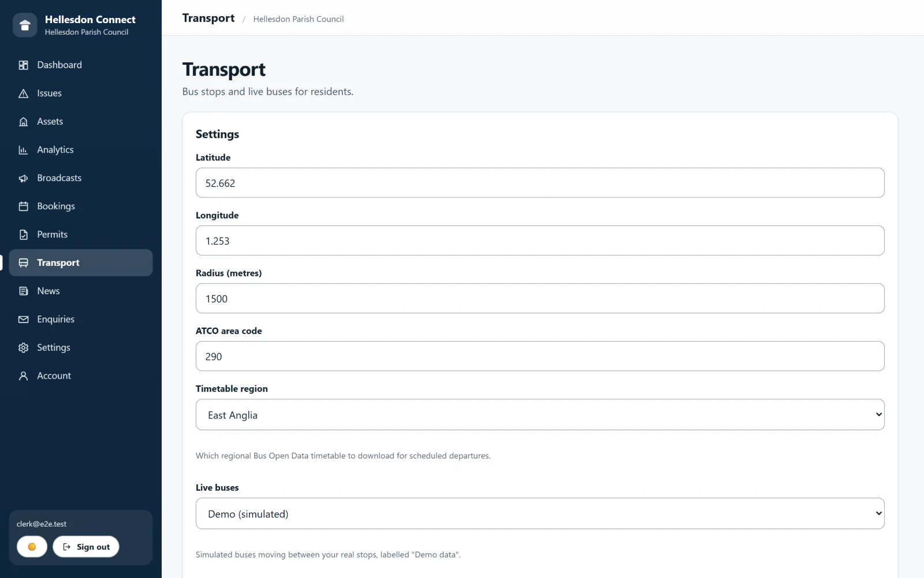
Task: Focus the Latitude input field
Action: (540, 183)
